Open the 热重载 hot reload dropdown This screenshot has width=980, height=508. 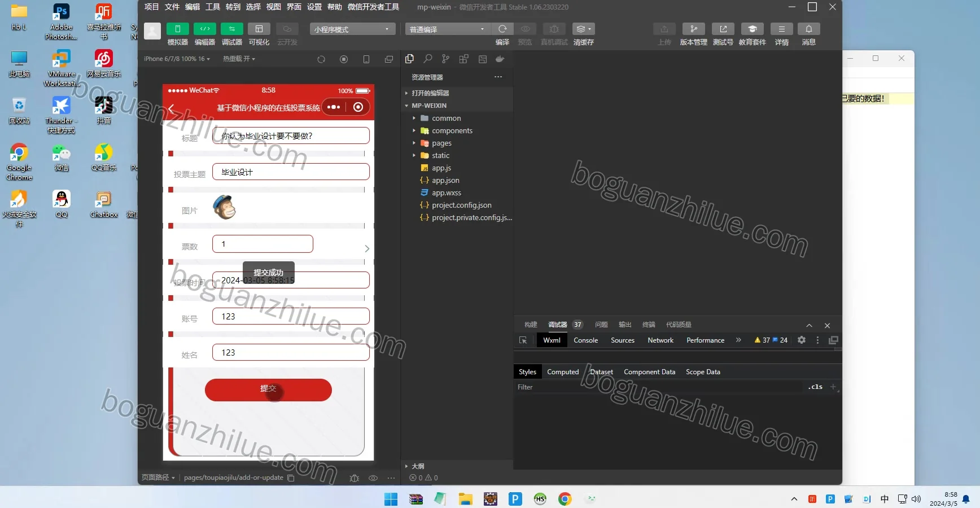tap(239, 59)
